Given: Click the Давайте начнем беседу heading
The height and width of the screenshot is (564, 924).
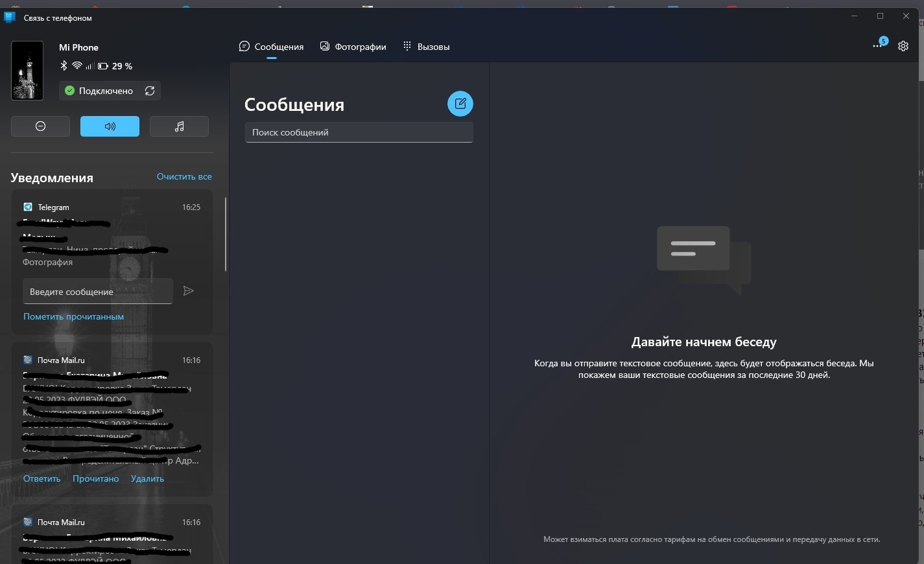Looking at the screenshot, I should pyautogui.click(x=704, y=342).
